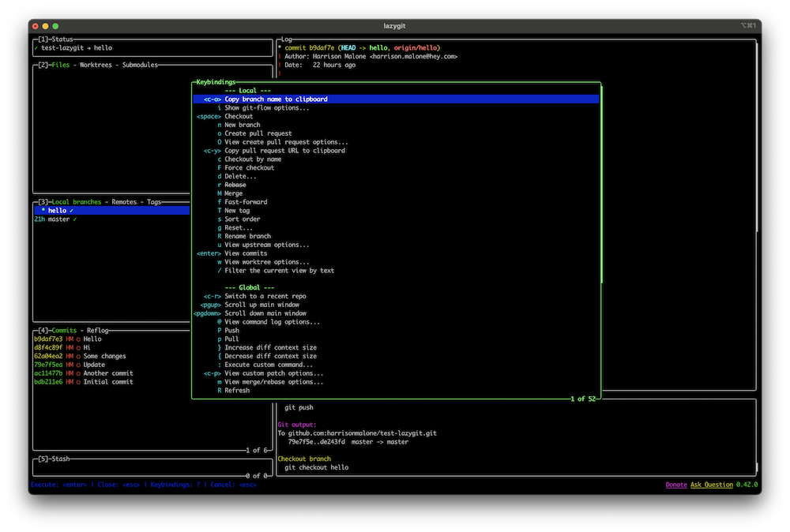
Task: Choose 'Create pull request' in keybindings
Action: pyautogui.click(x=258, y=133)
